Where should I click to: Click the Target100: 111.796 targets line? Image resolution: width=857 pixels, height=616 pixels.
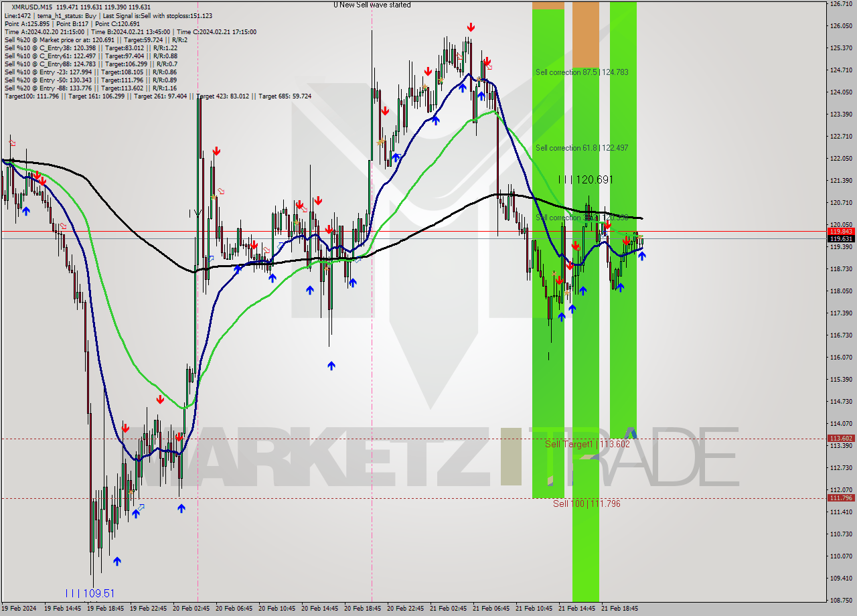coord(157,96)
